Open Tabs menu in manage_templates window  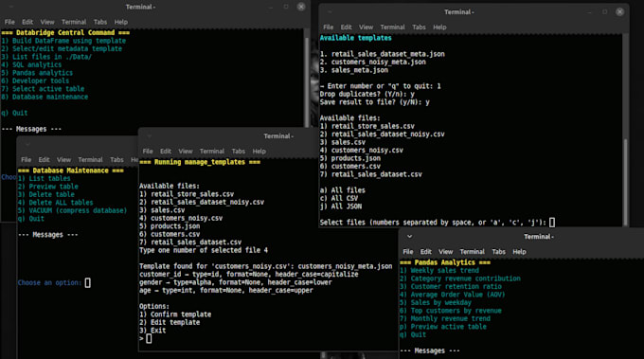(239, 152)
